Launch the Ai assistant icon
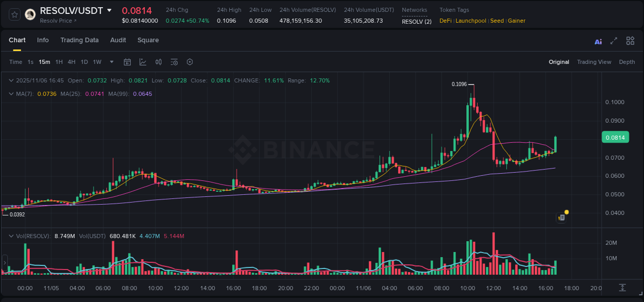Viewport: 644px width, 302px height. pos(598,41)
